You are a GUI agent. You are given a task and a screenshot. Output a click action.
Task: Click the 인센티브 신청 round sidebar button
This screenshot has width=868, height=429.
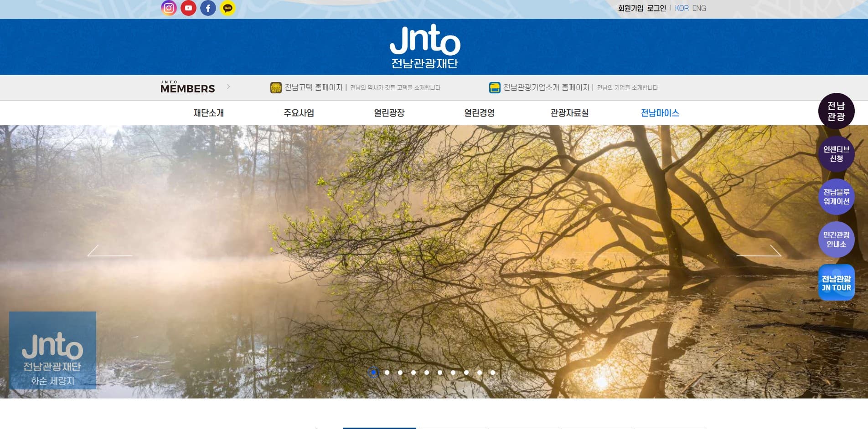point(836,154)
